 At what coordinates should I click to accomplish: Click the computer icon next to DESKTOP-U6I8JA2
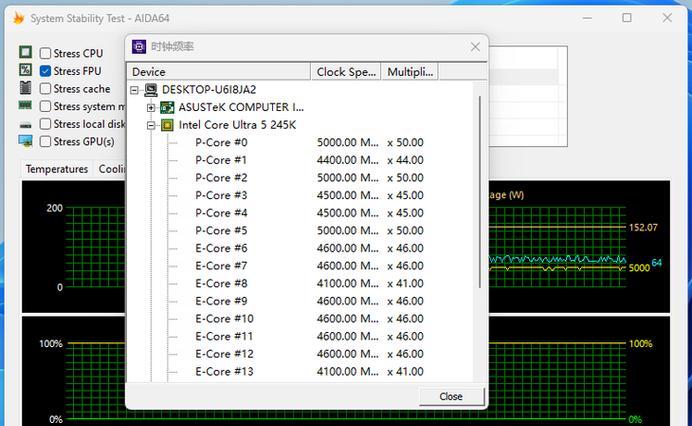(151, 90)
